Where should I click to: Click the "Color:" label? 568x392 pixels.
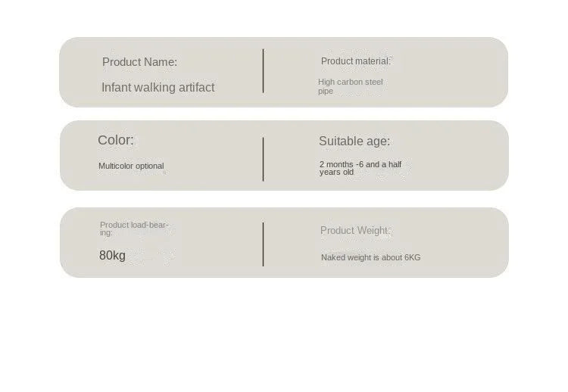116,140
